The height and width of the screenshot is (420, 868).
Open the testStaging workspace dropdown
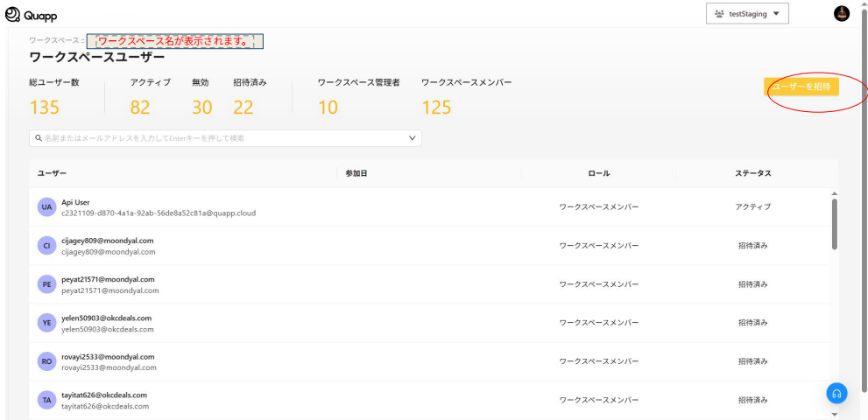coord(747,14)
